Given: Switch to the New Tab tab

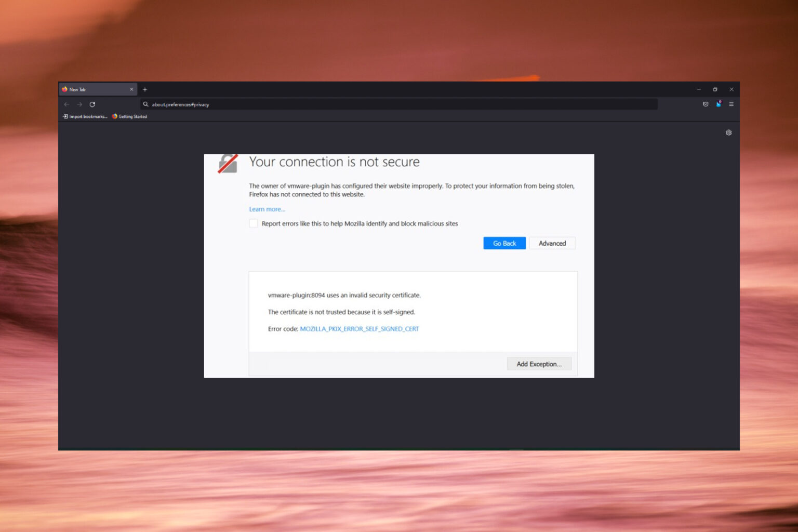Looking at the screenshot, I should point(94,89).
